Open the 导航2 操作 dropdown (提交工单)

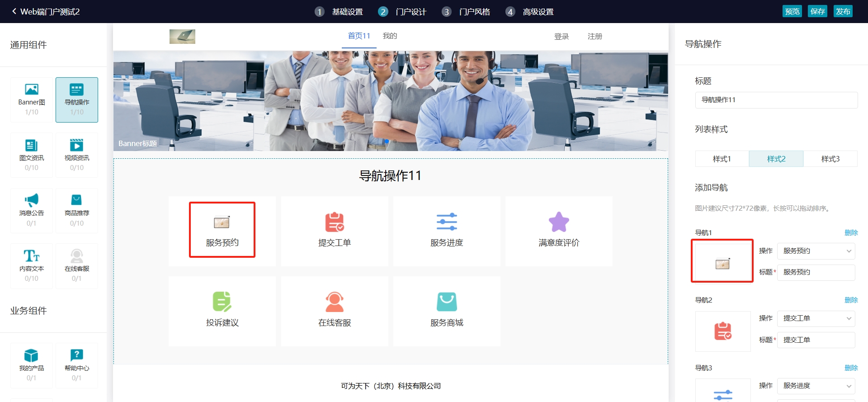[x=816, y=318]
